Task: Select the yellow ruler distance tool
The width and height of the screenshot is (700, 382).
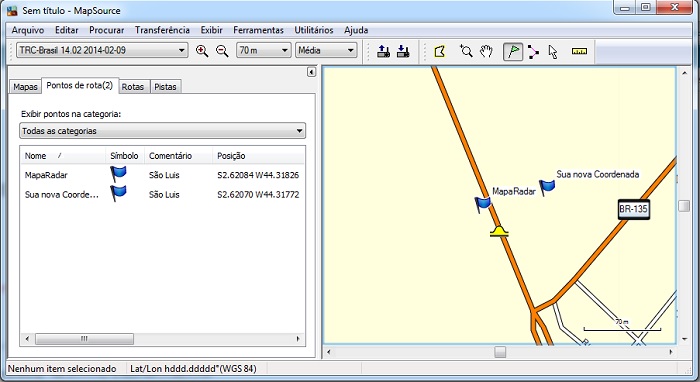Action: tap(579, 51)
